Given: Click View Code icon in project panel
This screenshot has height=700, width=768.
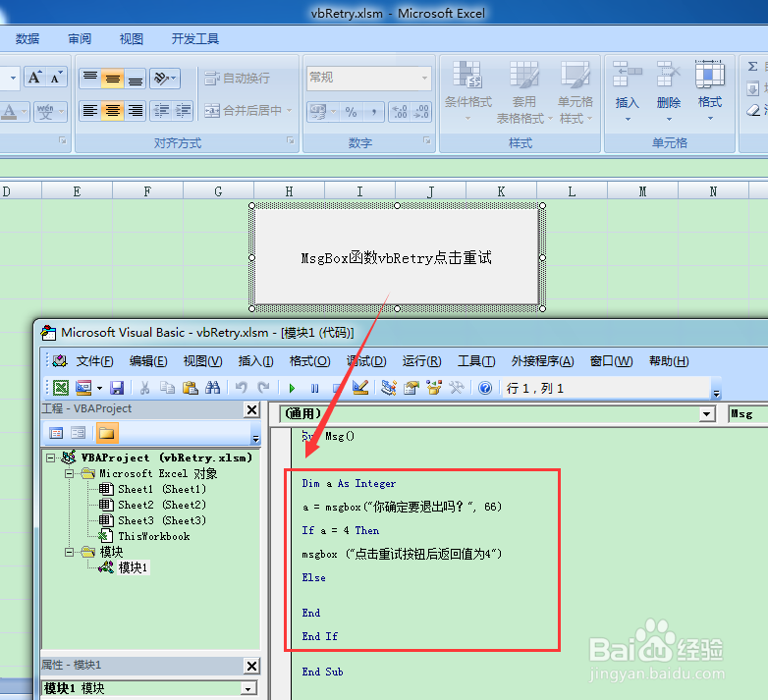Looking at the screenshot, I should [56, 433].
